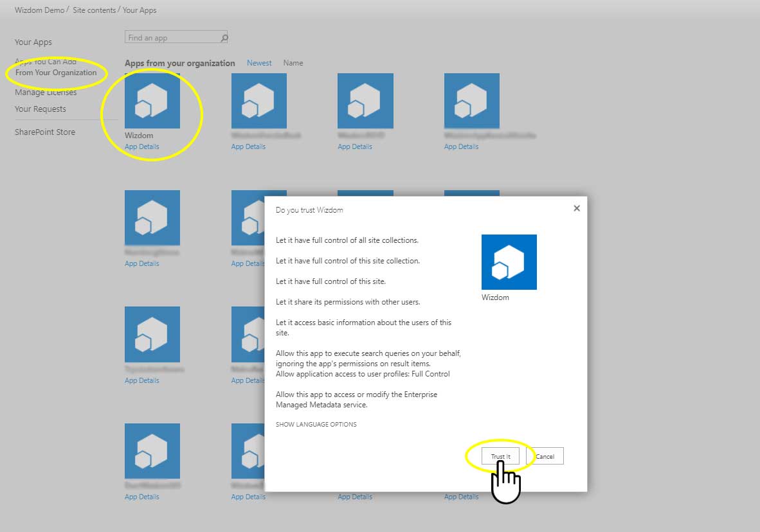Viewport: 760px width, 532px height.
Task: Select the third app tile in the top row
Action: [365, 101]
